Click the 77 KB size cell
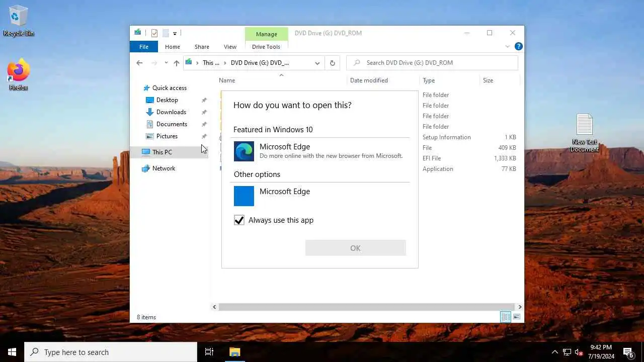This screenshot has width=644, height=362. click(x=509, y=169)
